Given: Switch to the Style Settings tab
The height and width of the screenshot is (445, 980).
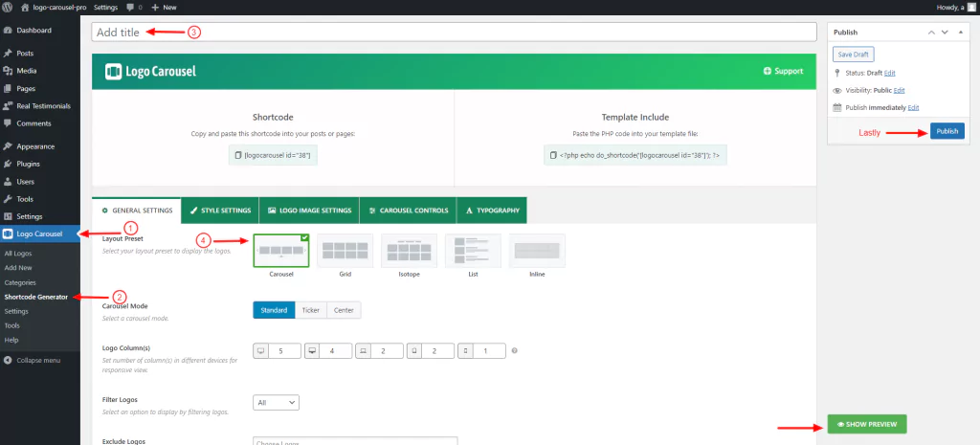Looking at the screenshot, I should click(x=219, y=210).
